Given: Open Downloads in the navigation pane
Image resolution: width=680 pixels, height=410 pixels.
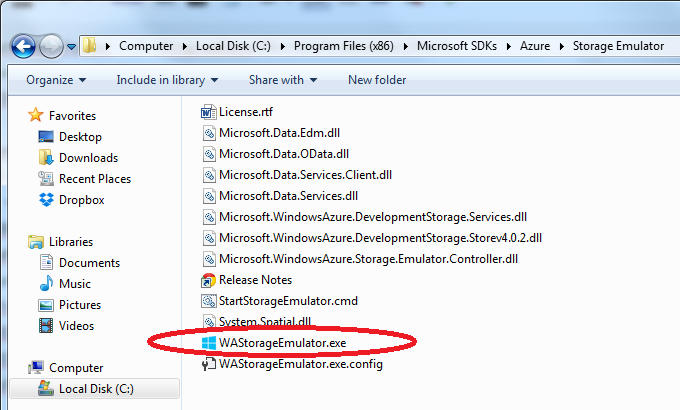Looking at the screenshot, I should tap(88, 158).
